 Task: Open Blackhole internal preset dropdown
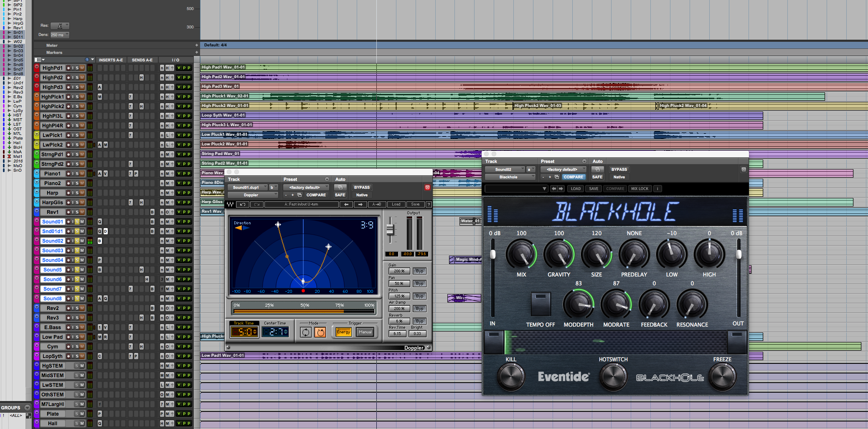coord(516,189)
